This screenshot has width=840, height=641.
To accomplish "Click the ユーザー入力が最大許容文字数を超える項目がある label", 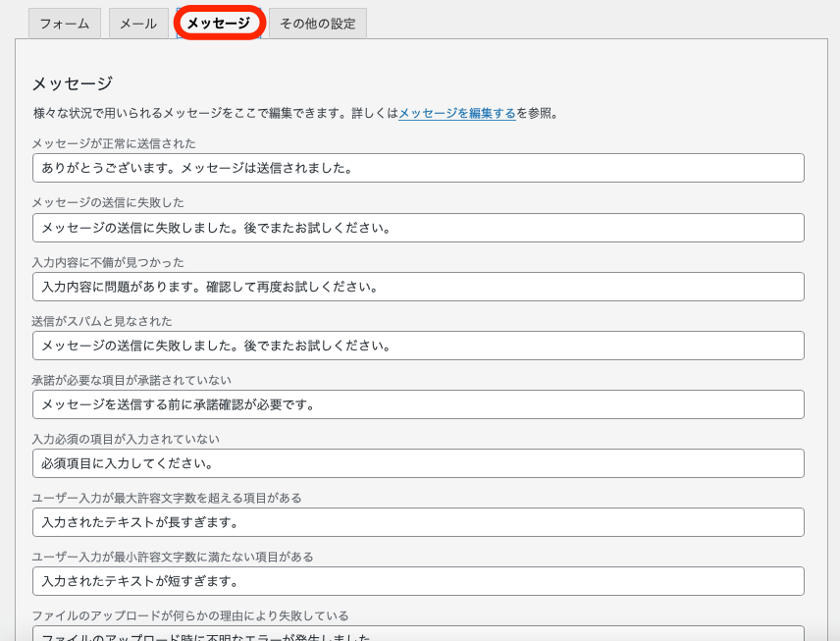I will [x=167, y=498].
